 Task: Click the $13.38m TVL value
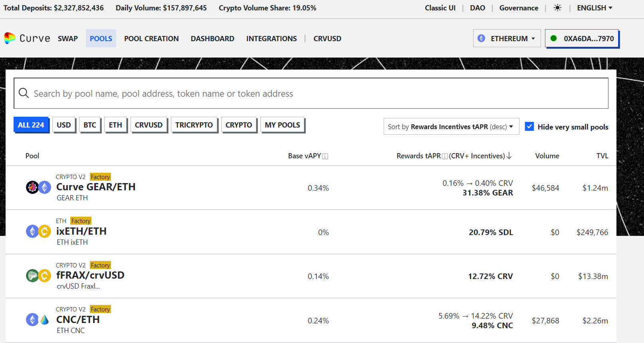(593, 276)
